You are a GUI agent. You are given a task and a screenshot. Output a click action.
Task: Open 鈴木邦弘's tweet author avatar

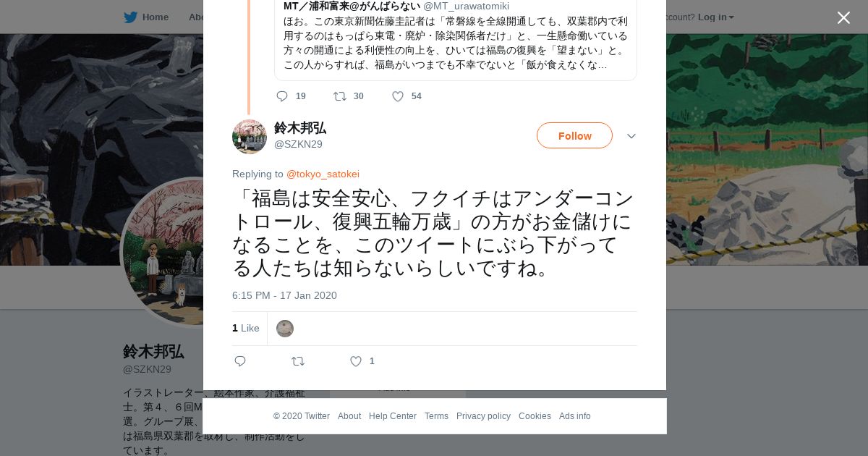pos(250,137)
